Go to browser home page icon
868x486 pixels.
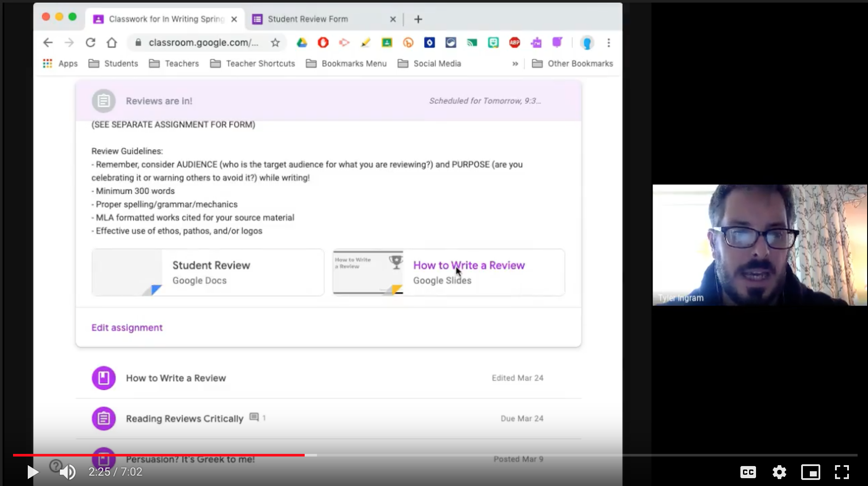coord(112,43)
